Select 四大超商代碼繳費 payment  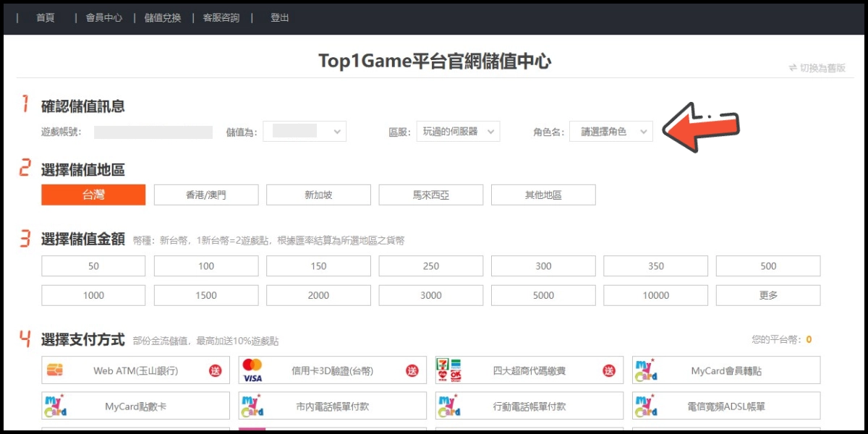(529, 370)
